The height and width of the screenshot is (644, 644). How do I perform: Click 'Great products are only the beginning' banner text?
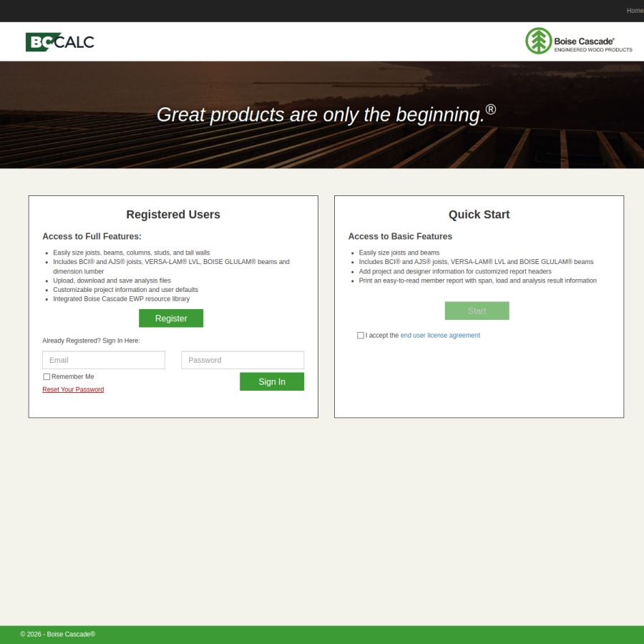point(326,114)
